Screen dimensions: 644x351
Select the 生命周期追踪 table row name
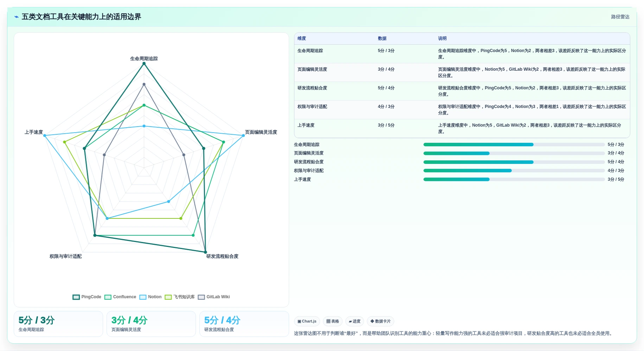(x=310, y=51)
